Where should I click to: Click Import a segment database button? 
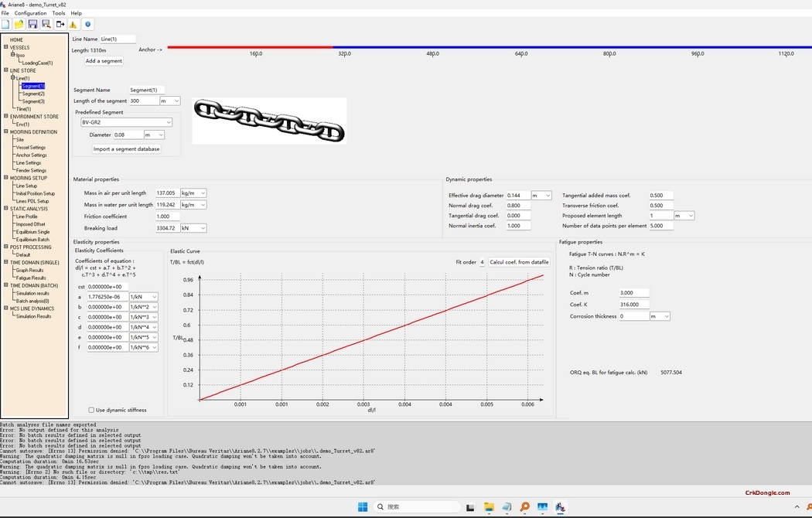[x=127, y=149]
